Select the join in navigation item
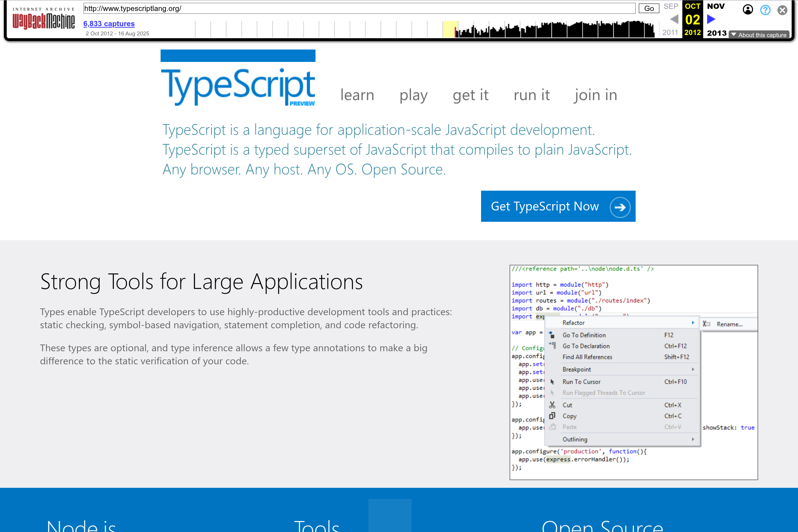This screenshot has width=798, height=532. click(596, 95)
